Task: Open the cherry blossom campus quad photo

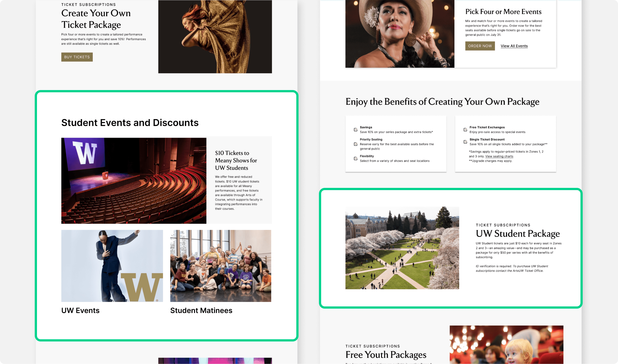Action: point(402,248)
